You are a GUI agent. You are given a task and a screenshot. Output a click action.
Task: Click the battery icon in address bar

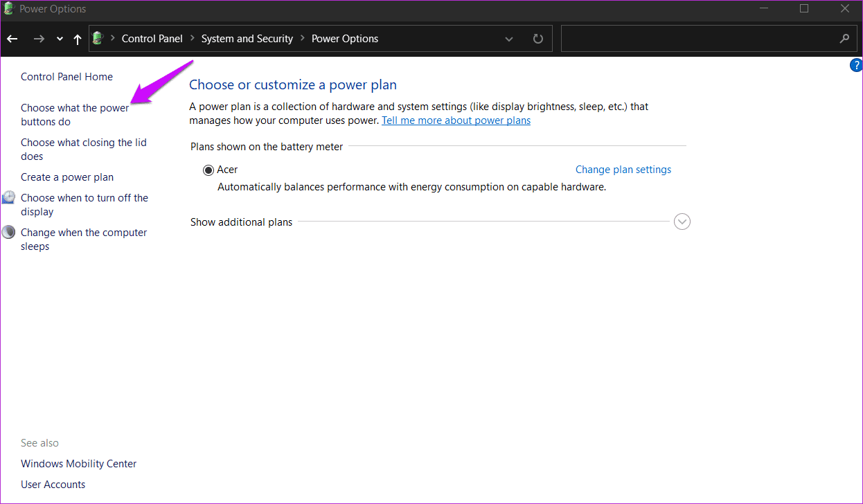click(98, 39)
